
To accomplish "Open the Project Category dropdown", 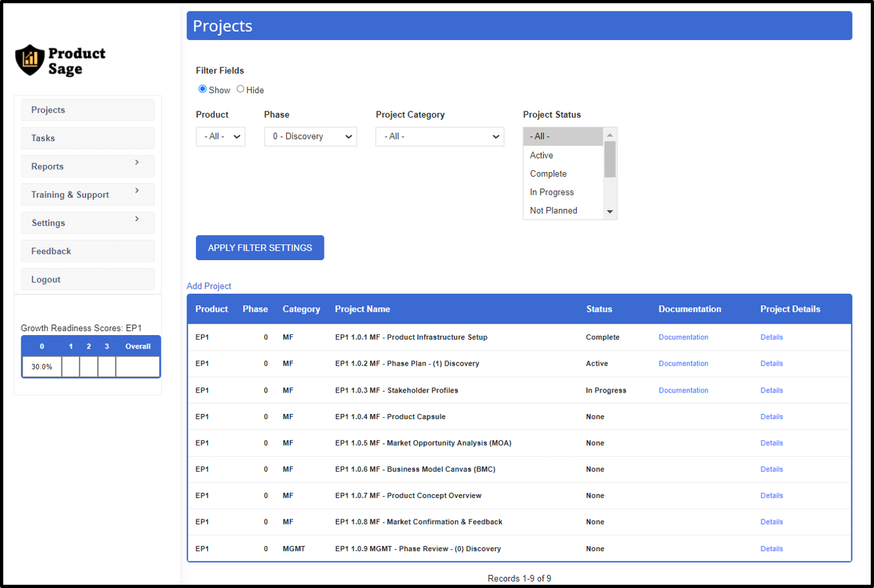I will 440,136.
